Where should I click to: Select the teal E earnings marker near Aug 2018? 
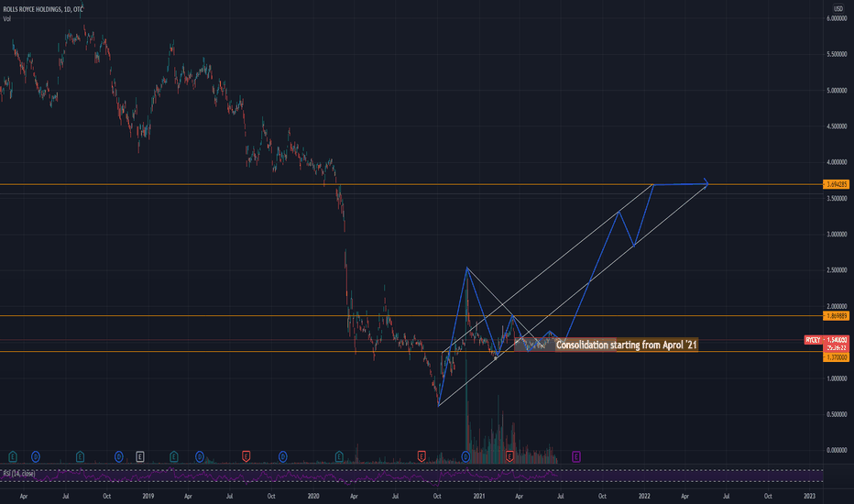[x=80, y=456]
